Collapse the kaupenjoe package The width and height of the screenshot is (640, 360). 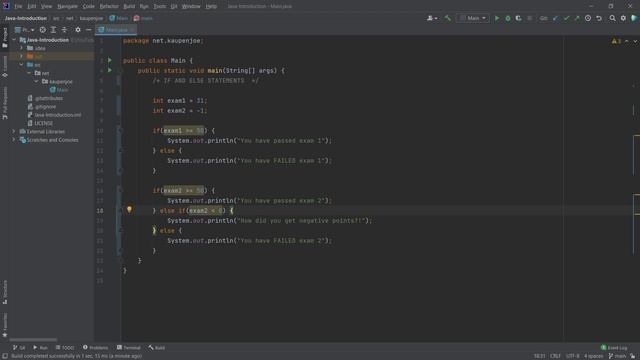tap(36, 82)
